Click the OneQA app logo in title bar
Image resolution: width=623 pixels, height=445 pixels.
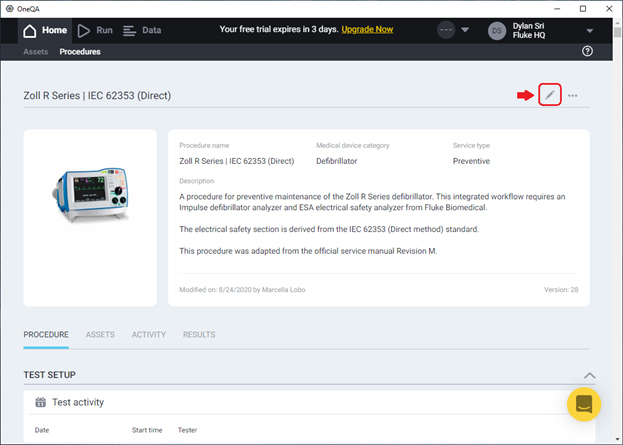9,8
